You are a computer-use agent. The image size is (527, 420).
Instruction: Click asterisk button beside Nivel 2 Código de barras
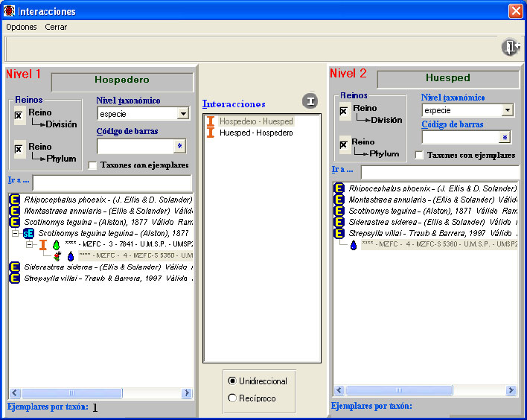pos(505,137)
